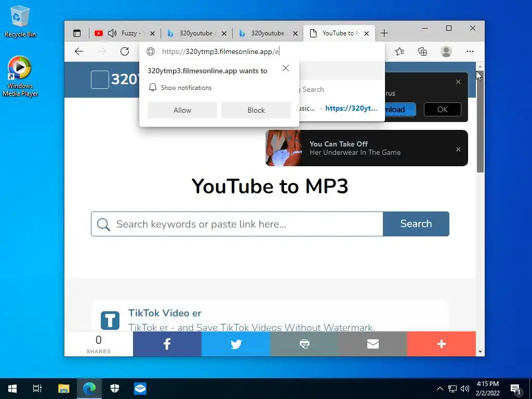
Task: Open the Action Center notifications icon
Action: pos(516,389)
